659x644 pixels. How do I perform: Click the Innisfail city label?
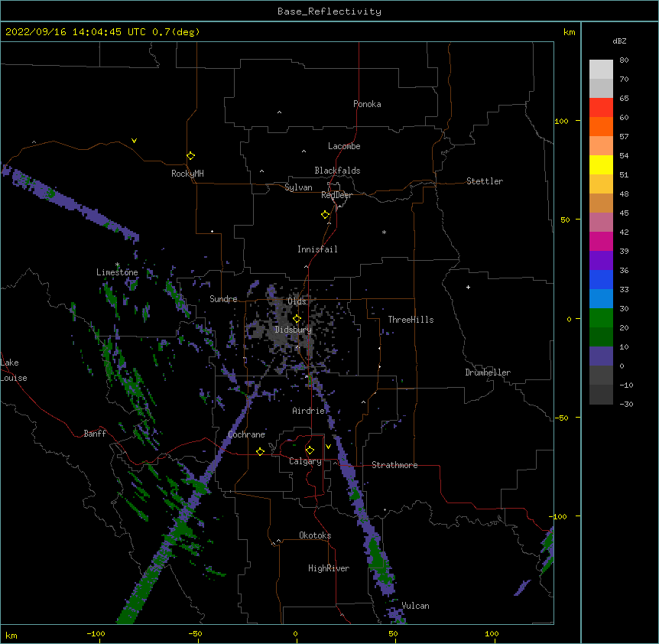tap(317, 249)
